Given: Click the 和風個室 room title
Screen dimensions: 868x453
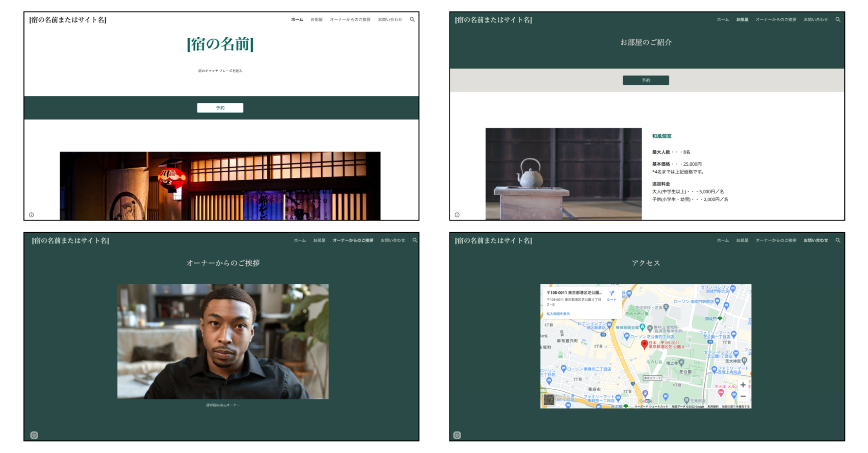Looking at the screenshot, I should (661, 136).
